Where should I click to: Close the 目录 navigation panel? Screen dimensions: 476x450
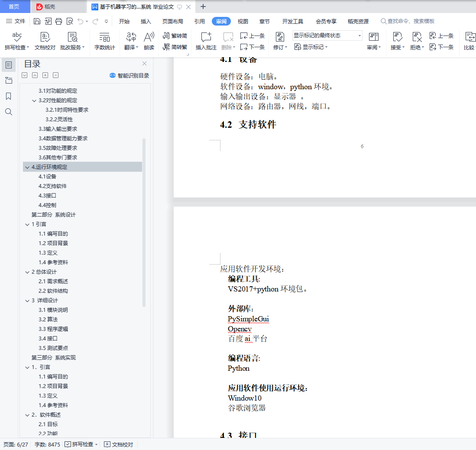145,64
